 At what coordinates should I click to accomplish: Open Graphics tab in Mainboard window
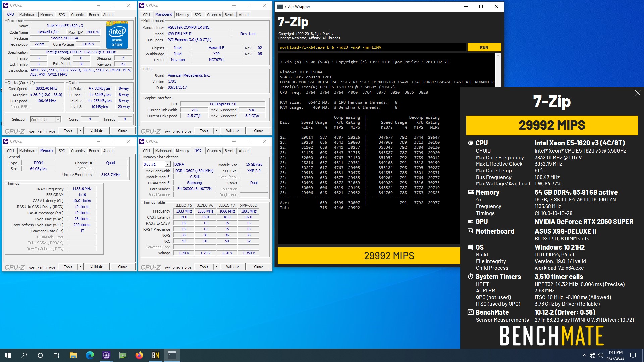click(214, 15)
